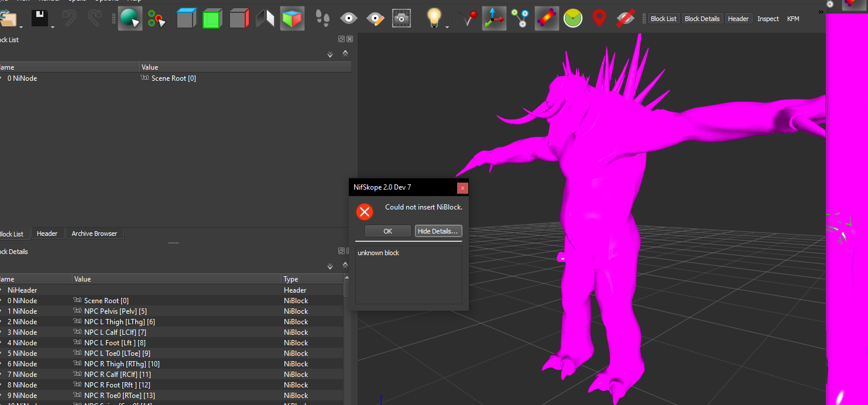The height and width of the screenshot is (405, 868).
Task: Click the Undo arrow icon
Action: tap(69, 18)
